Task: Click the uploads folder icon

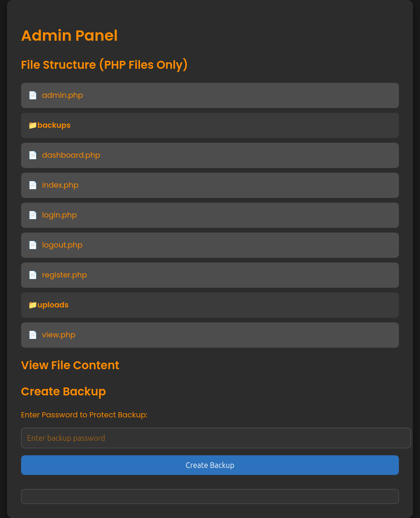Action: [x=32, y=305]
